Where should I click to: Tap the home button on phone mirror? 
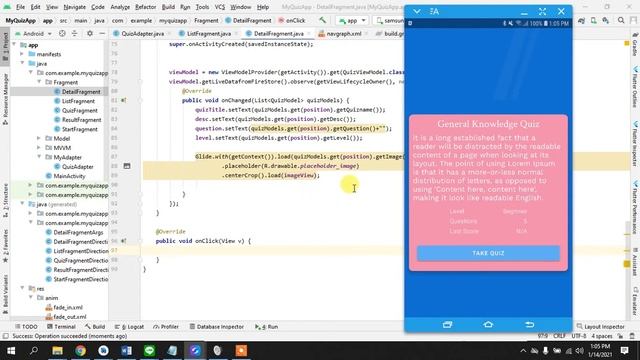488,324
